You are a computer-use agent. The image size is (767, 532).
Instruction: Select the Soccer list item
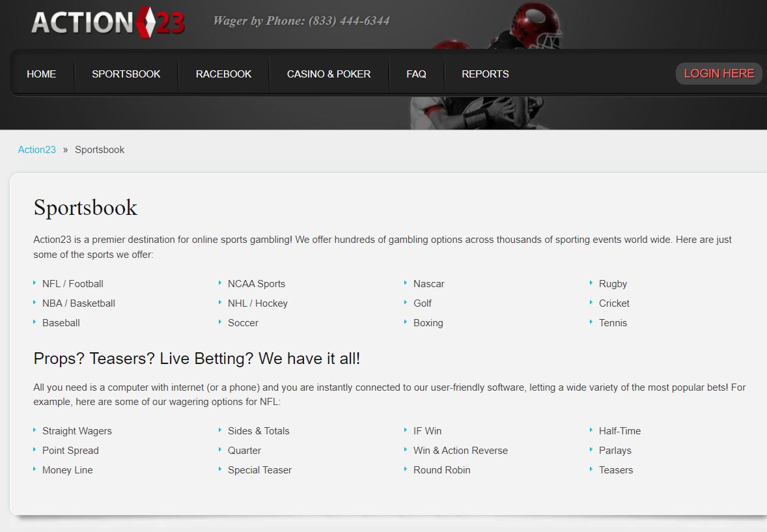pyautogui.click(x=243, y=323)
